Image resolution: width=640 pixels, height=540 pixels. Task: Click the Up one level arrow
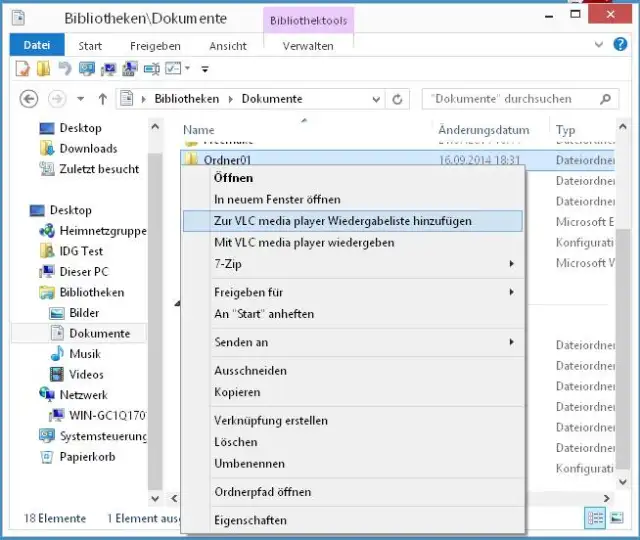pyautogui.click(x=102, y=99)
